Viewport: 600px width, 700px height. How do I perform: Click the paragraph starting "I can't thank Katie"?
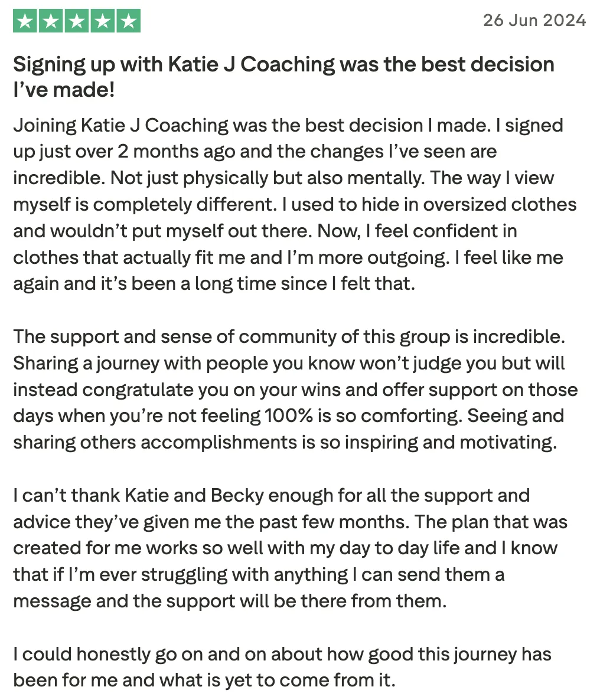[289, 548]
